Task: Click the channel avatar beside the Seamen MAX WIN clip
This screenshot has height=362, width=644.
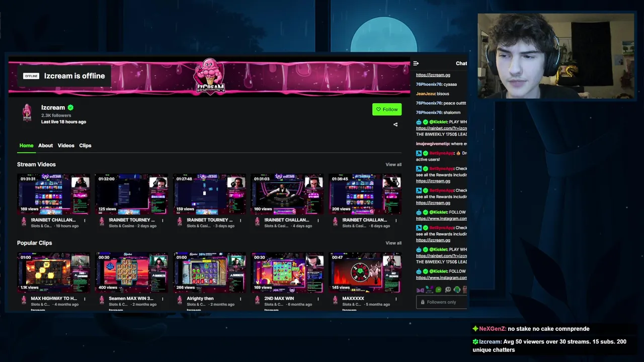Action: click(102, 300)
